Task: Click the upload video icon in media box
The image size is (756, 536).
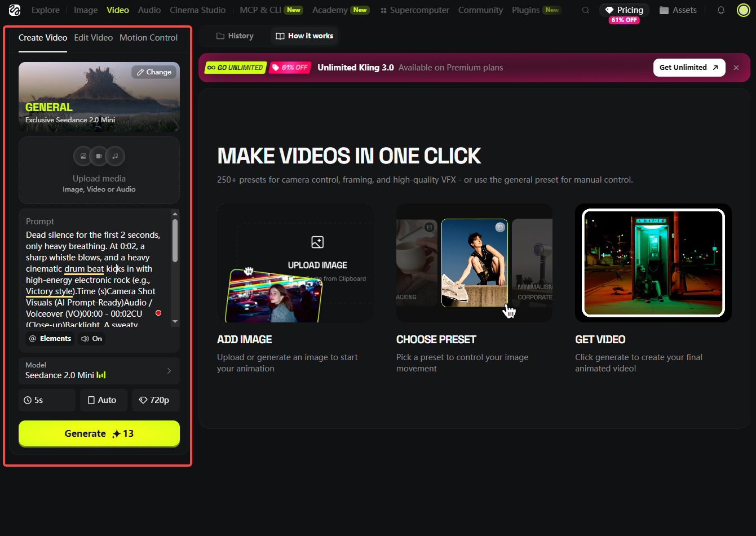Action: (99, 156)
